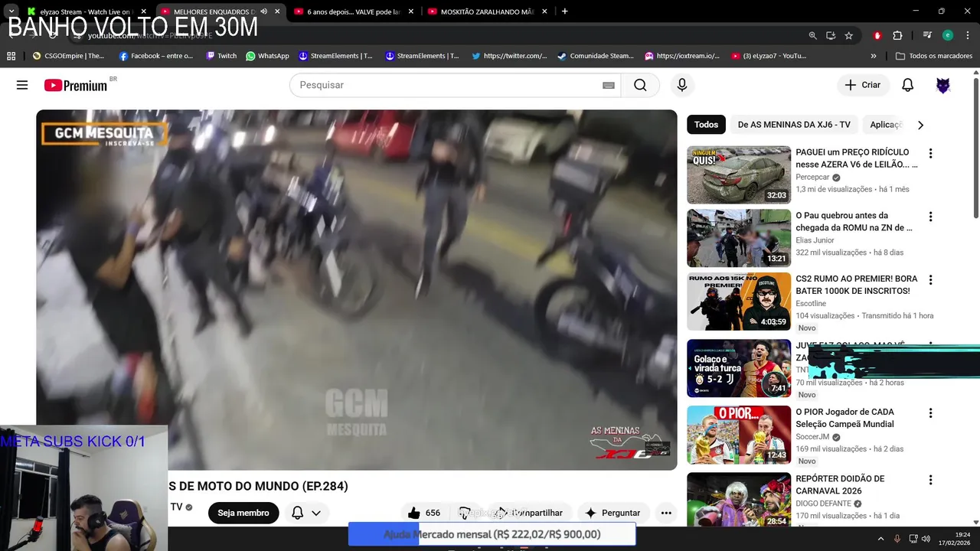Select De AS MENINAS DA XJ6 - TV chip
This screenshot has width=980, height=551.
[794, 125]
